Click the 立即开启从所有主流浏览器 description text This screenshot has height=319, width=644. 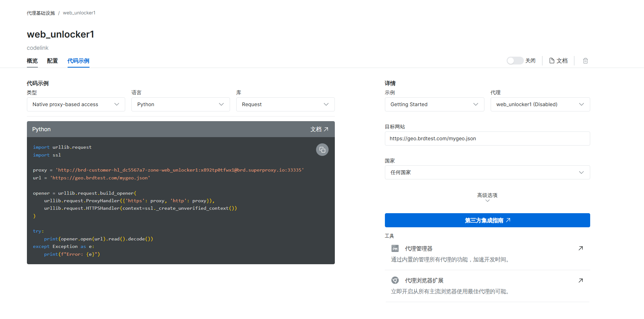pos(451,291)
